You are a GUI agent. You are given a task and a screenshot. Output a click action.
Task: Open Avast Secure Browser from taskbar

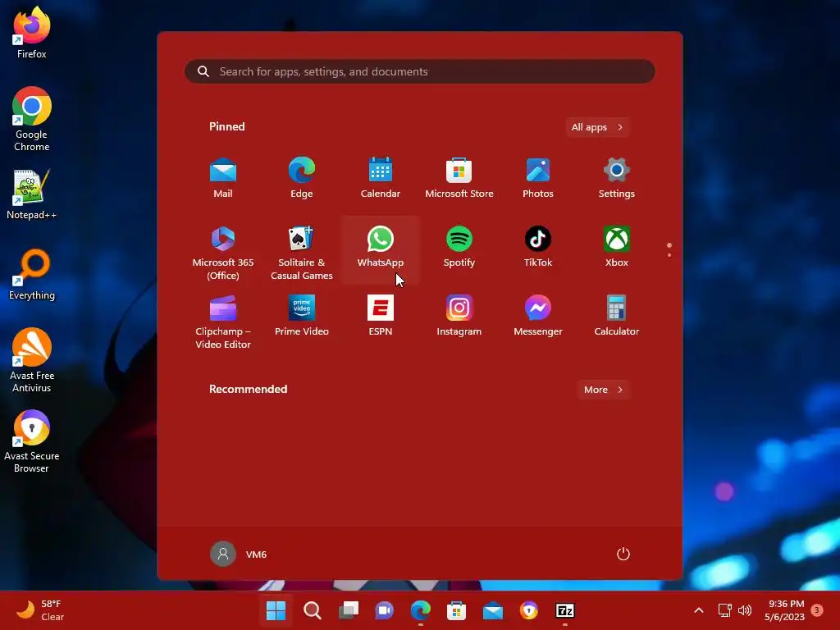click(529, 610)
